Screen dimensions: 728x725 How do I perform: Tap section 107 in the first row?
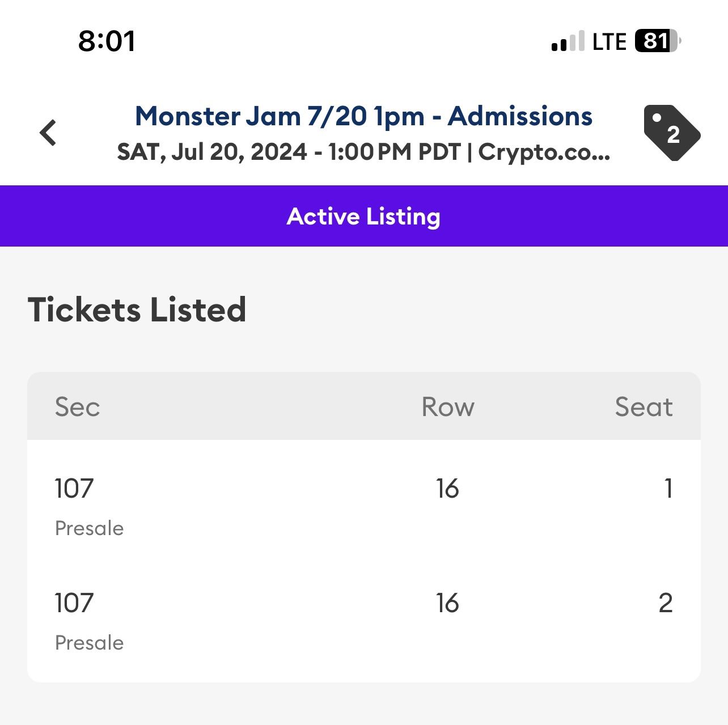tap(73, 487)
